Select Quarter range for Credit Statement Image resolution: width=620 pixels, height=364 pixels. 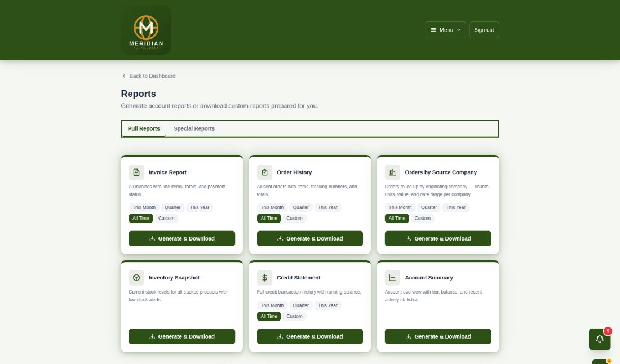coord(300,305)
